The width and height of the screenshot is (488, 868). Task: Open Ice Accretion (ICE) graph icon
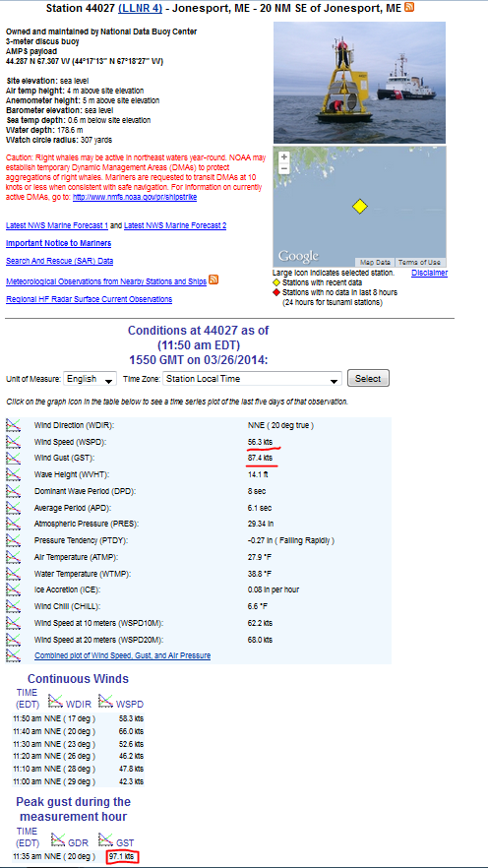13,589
